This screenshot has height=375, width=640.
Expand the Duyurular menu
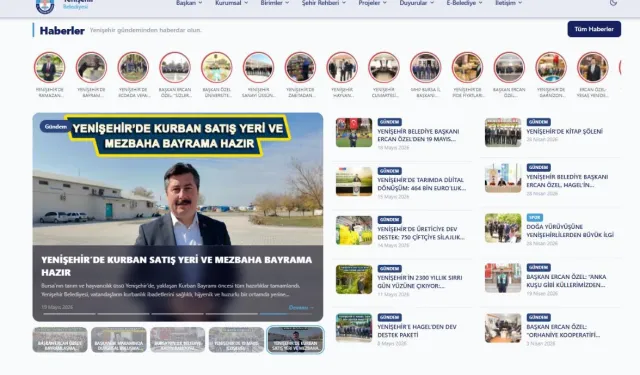tap(417, 3)
